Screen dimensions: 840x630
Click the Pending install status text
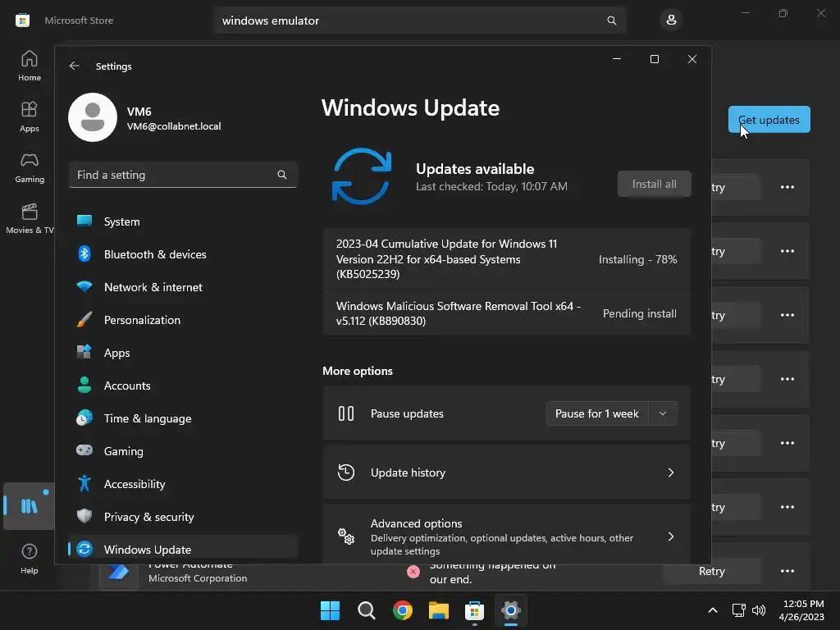[x=640, y=313]
